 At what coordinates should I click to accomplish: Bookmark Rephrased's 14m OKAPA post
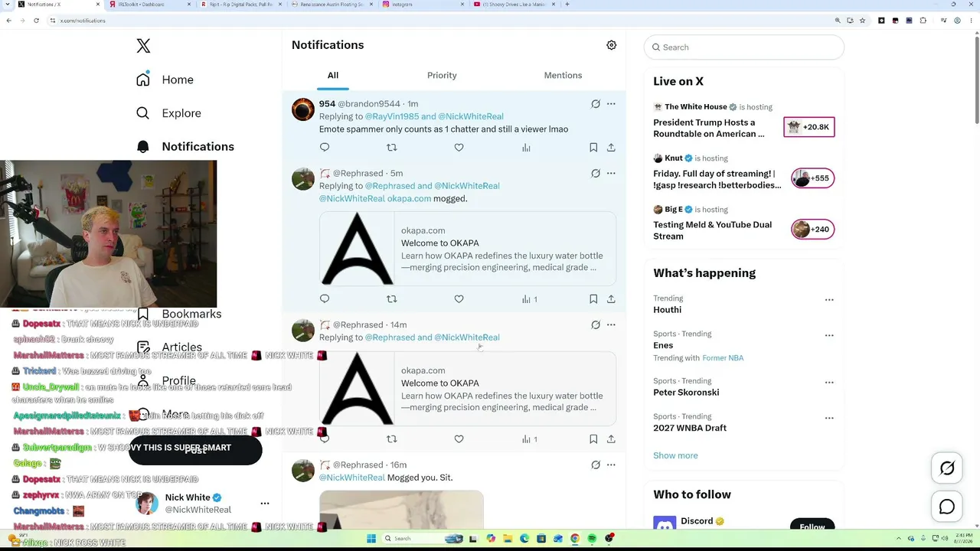tap(593, 439)
